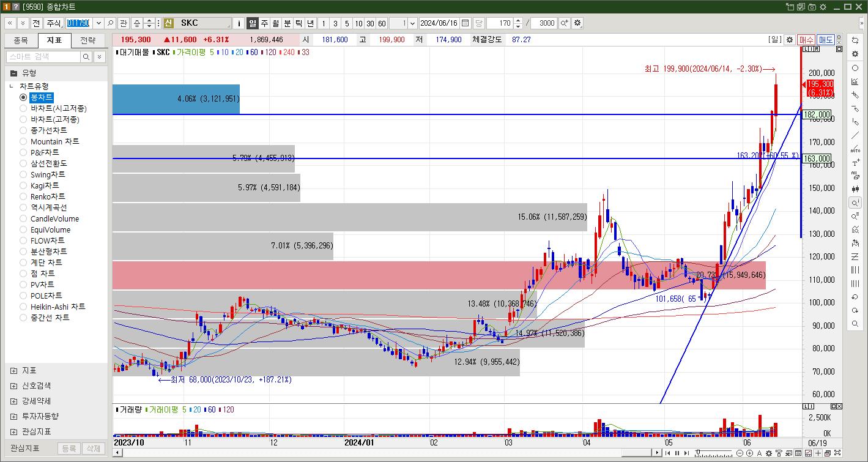
Task: Open chart gear icon left of 매수 button
Action: [790, 40]
